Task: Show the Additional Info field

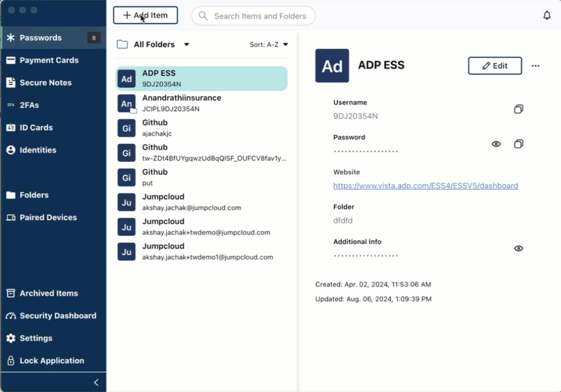Action: [518, 248]
